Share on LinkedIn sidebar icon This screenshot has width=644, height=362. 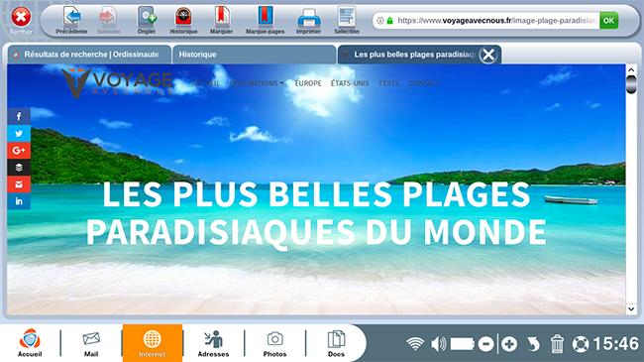[x=19, y=201]
